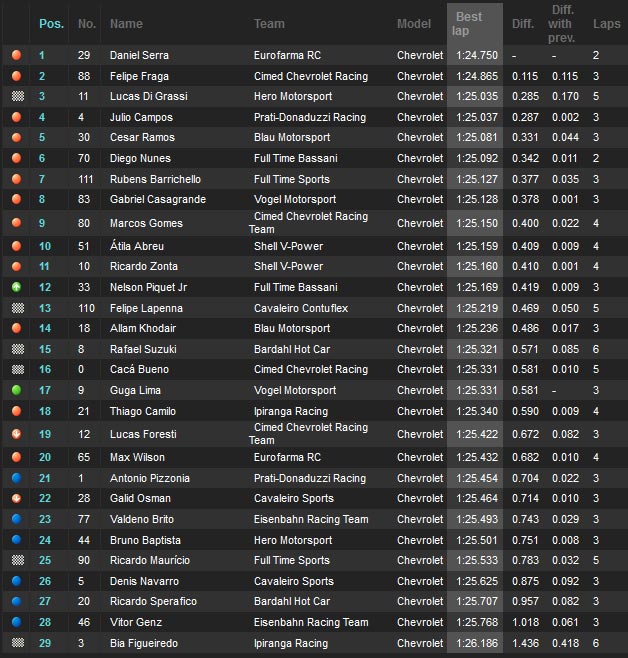Click team Ipiranga Racing in Bia Figueiredo row

[291, 643]
